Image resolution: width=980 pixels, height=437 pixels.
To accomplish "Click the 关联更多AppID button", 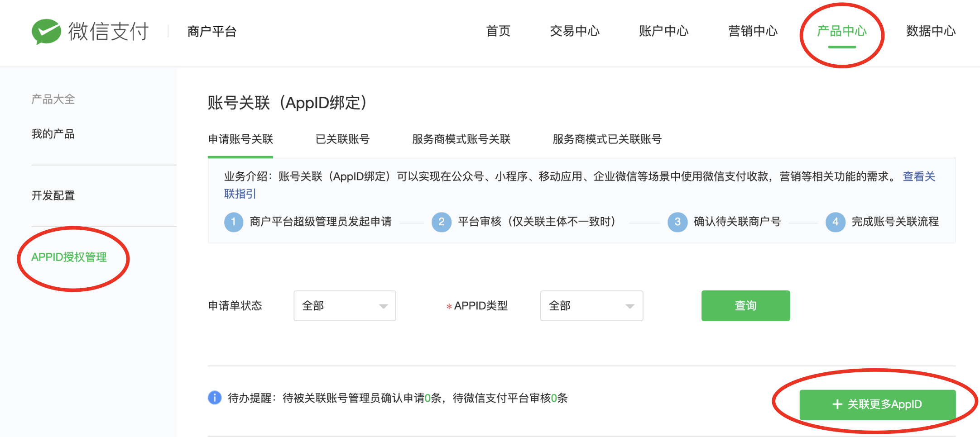I will (x=877, y=404).
